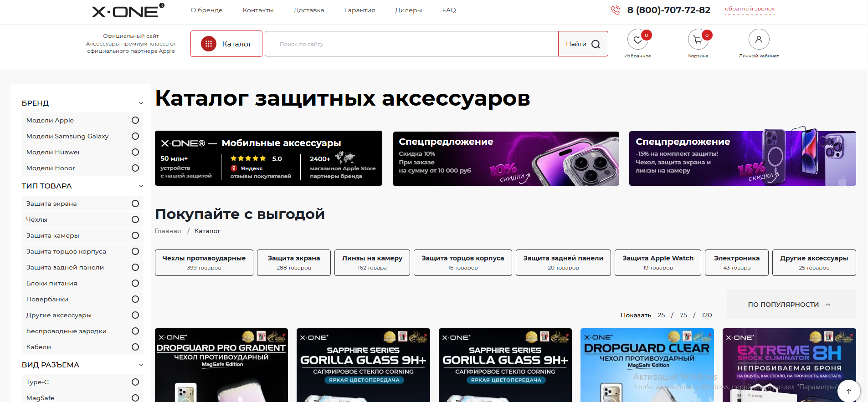
Task: Open the -15% комплект защиты banner
Action: [x=743, y=158]
